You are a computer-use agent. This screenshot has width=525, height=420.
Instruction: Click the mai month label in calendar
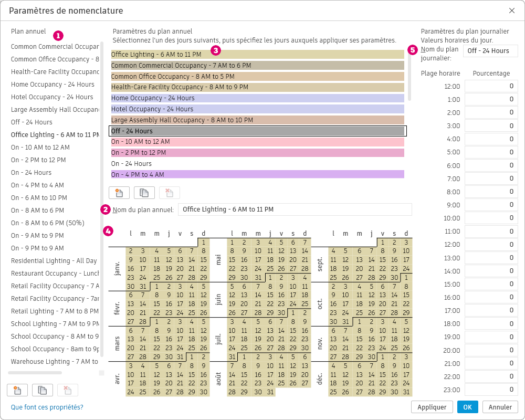(x=218, y=260)
